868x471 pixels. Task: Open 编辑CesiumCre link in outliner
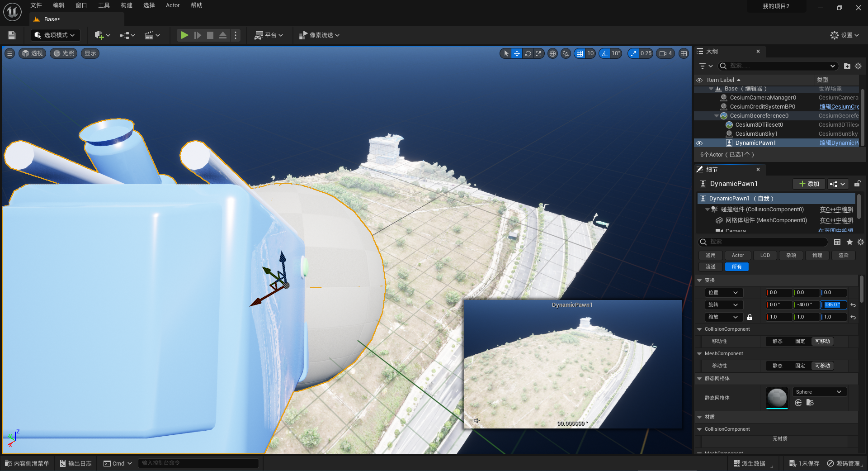coord(839,107)
